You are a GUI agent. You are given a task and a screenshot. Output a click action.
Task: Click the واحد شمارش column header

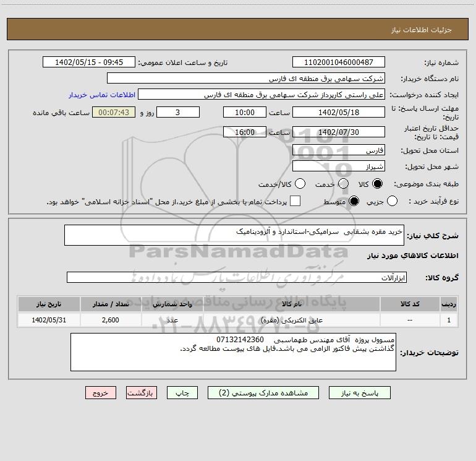[x=172, y=304]
